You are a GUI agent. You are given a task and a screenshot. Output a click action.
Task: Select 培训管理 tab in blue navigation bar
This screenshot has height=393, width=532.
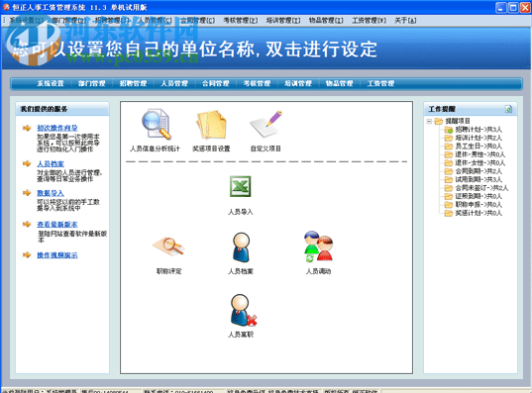(x=298, y=83)
